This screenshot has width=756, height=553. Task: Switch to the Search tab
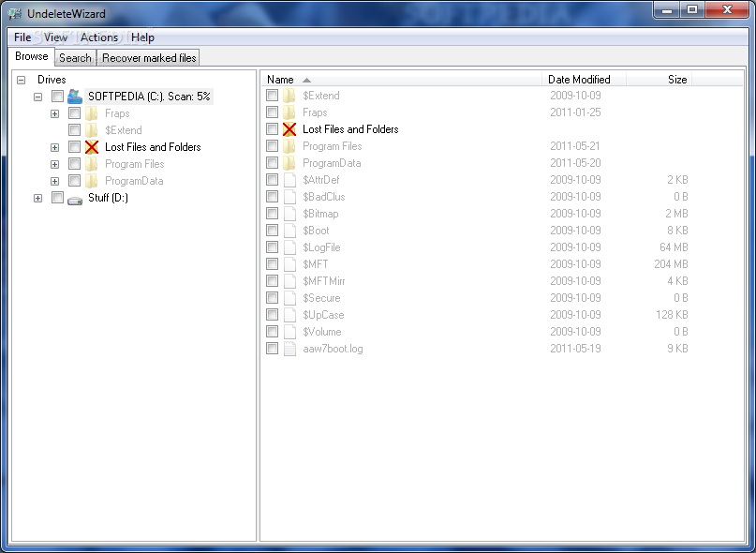tap(75, 58)
